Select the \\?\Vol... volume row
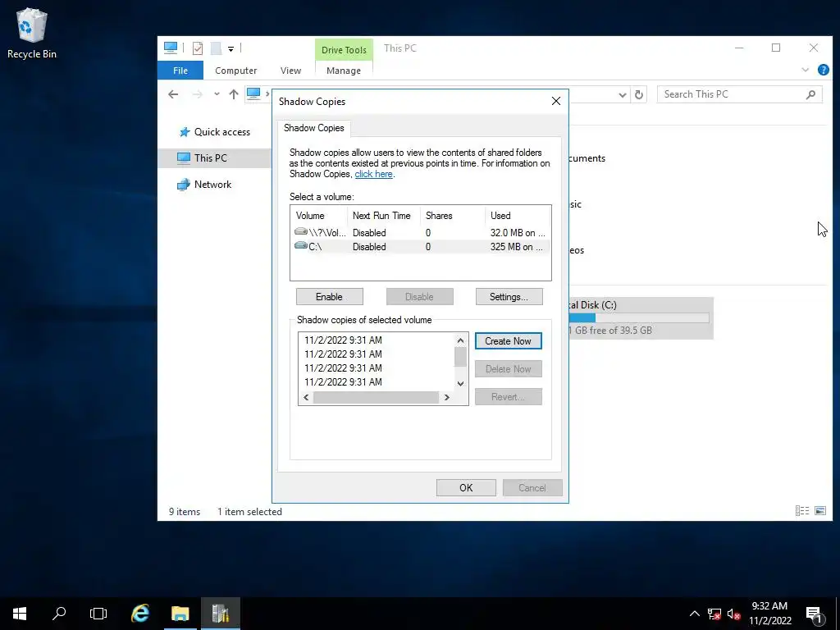The height and width of the screenshot is (630, 840). [421, 232]
